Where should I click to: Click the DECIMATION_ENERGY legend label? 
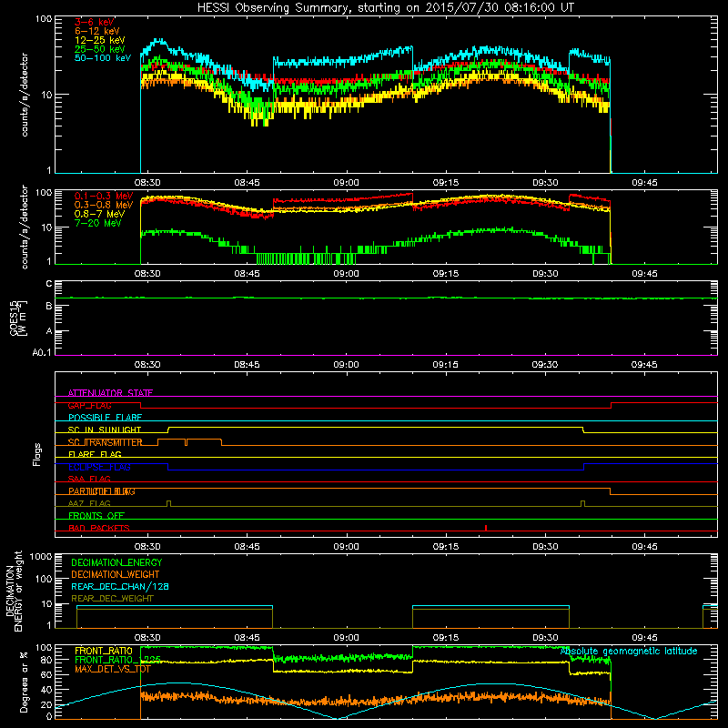point(116,562)
